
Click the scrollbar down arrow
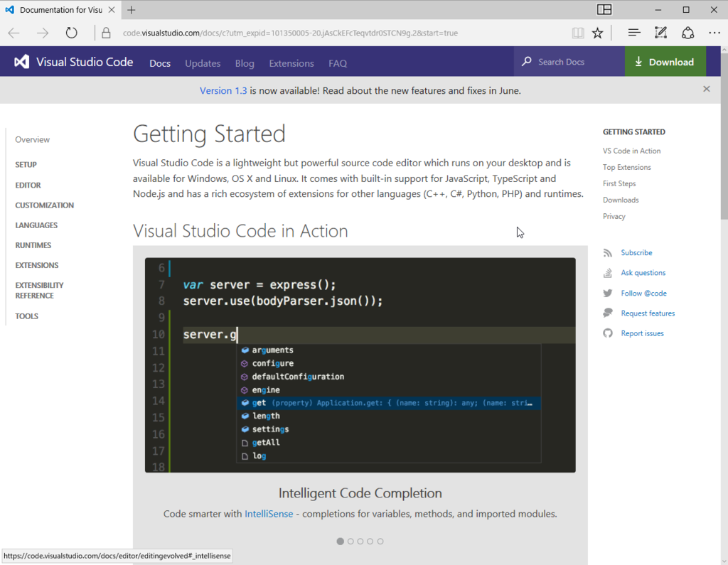(x=724, y=561)
